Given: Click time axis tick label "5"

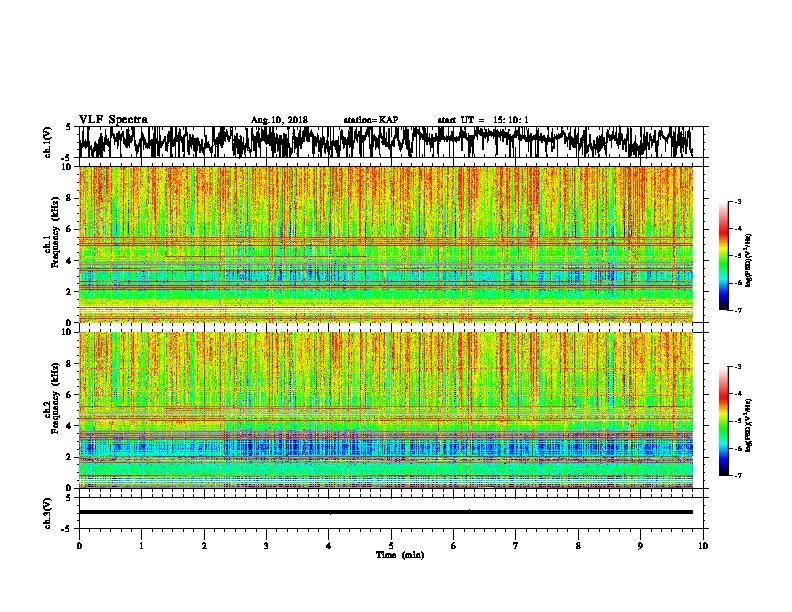Looking at the screenshot, I should point(391,546).
